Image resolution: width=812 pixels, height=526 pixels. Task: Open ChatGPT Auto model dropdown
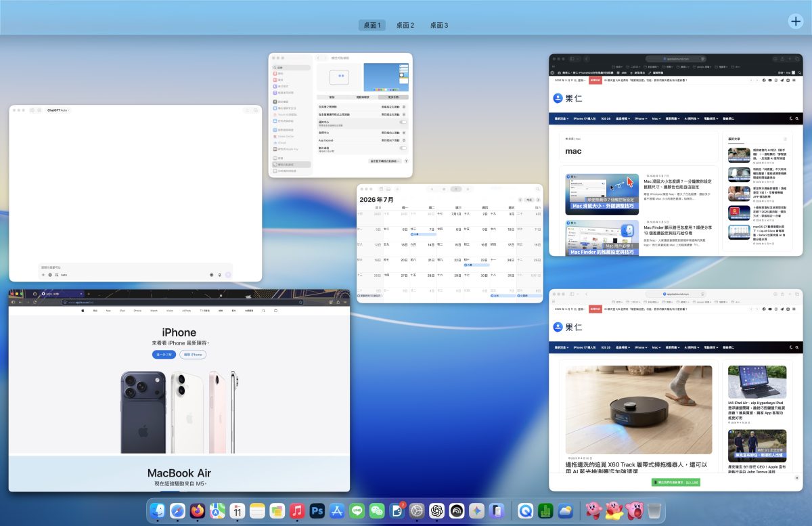tap(58, 109)
